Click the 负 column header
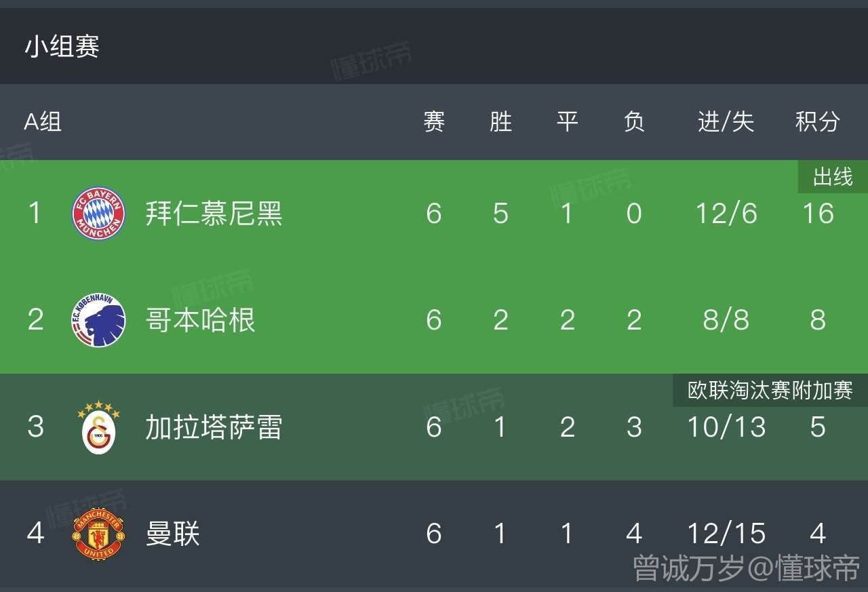The image size is (868, 592). (x=634, y=122)
